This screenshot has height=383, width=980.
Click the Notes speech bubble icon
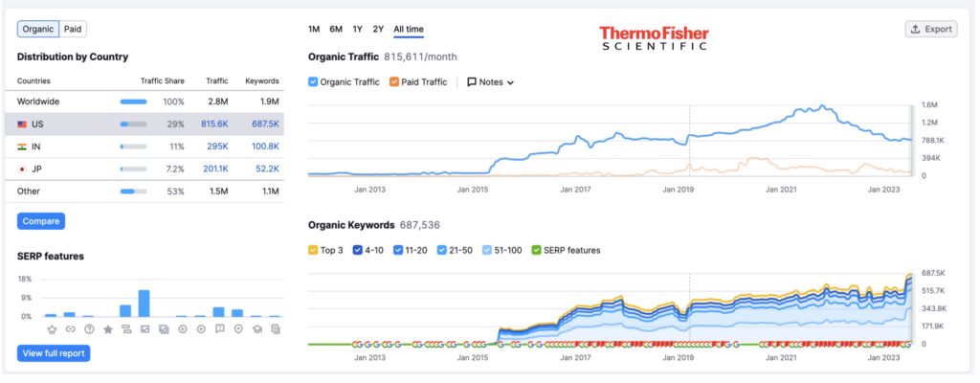(x=472, y=82)
